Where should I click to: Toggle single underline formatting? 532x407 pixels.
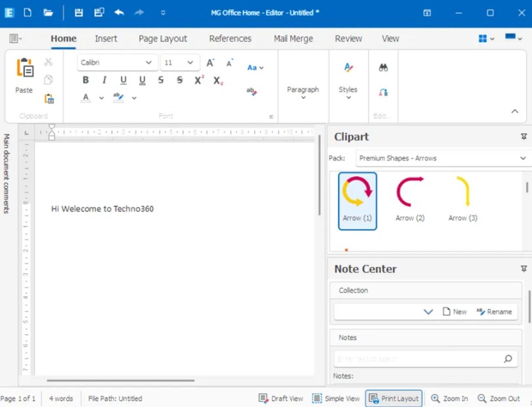(x=123, y=80)
